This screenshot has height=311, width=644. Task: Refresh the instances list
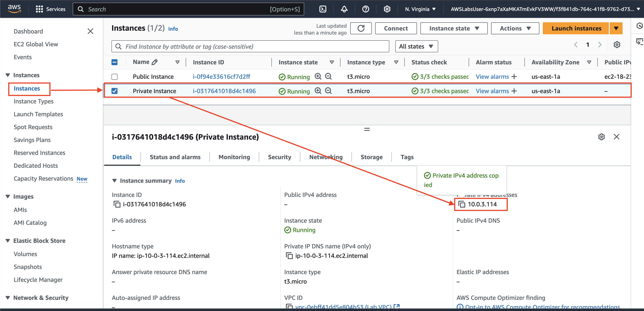(x=361, y=28)
